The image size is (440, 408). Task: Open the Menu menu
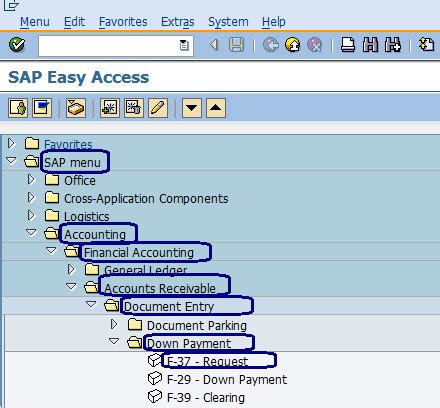click(35, 22)
